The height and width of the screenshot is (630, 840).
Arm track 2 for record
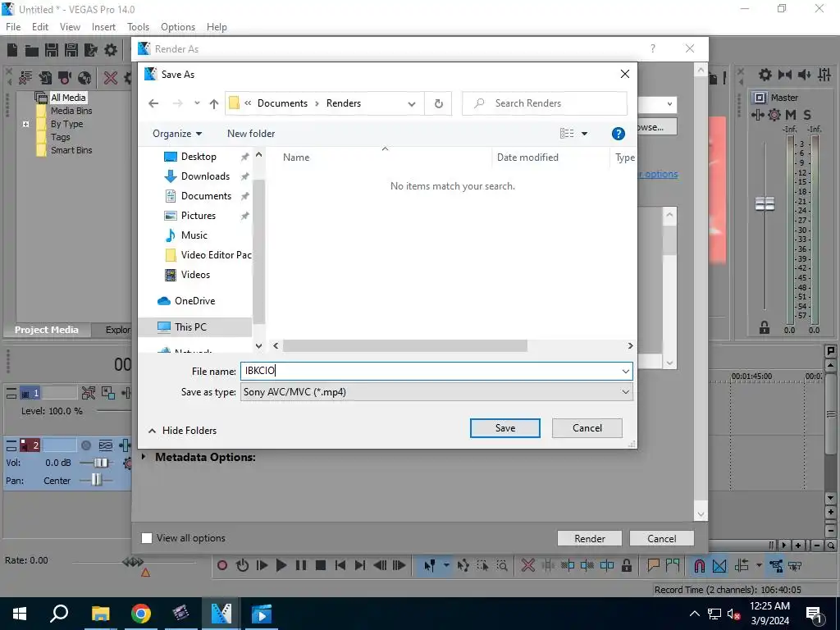point(85,445)
